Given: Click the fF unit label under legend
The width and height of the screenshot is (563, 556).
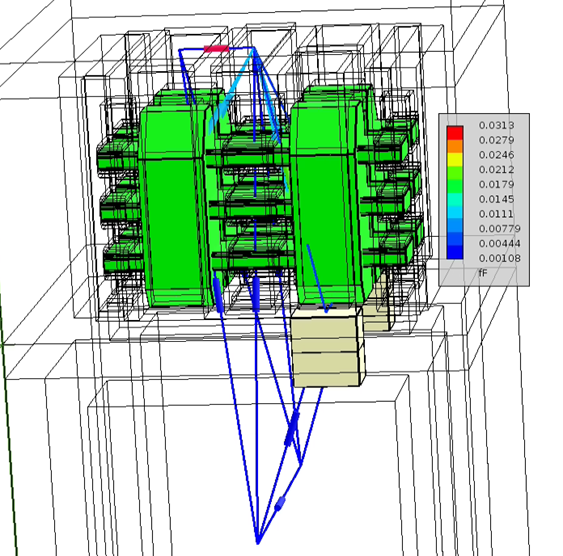Looking at the screenshot, I should [483, 273].
